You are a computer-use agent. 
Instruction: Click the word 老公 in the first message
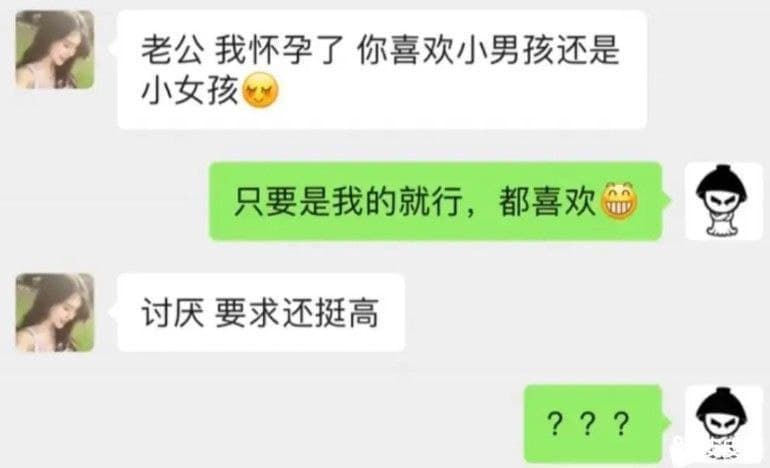(172, 51)
